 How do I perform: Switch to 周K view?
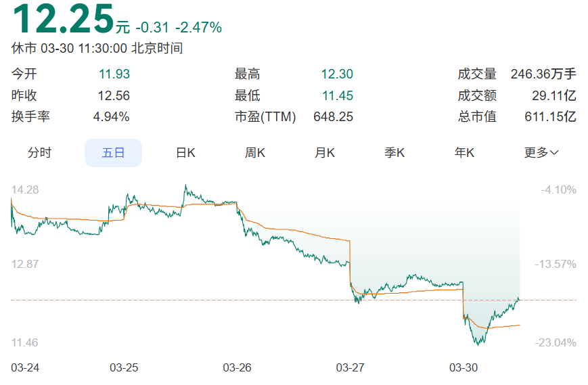255,153
